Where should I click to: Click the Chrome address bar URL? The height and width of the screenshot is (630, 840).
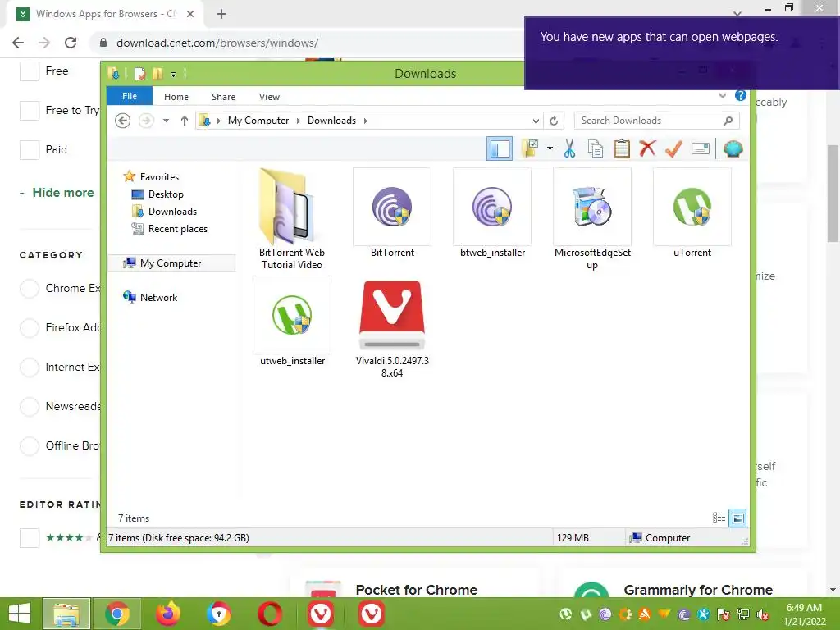(217, 43)
